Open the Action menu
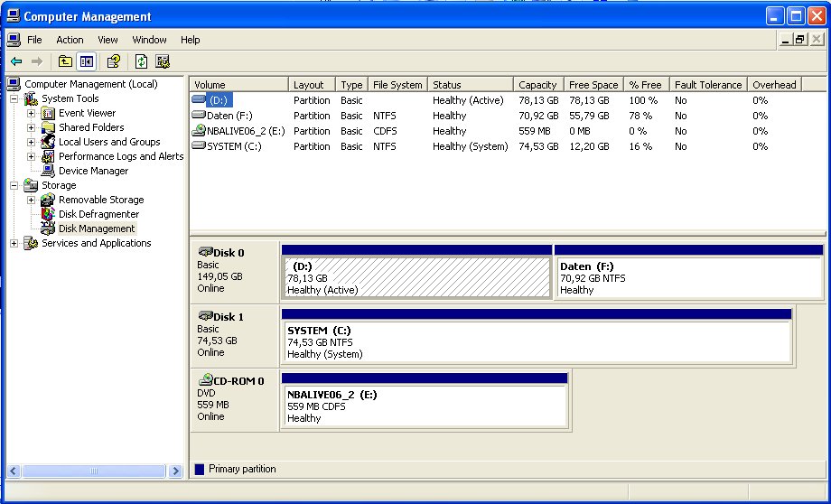This screenshot has width=831, height=504. 70,40
